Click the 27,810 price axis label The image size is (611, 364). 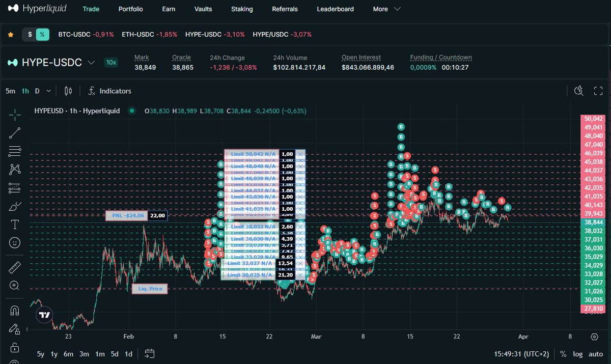point(594,309)
